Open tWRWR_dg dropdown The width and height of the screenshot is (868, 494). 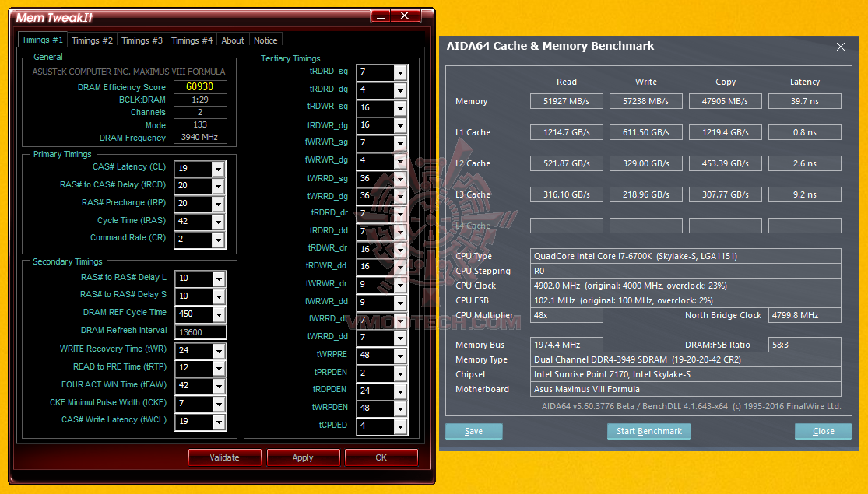point(400,160)
